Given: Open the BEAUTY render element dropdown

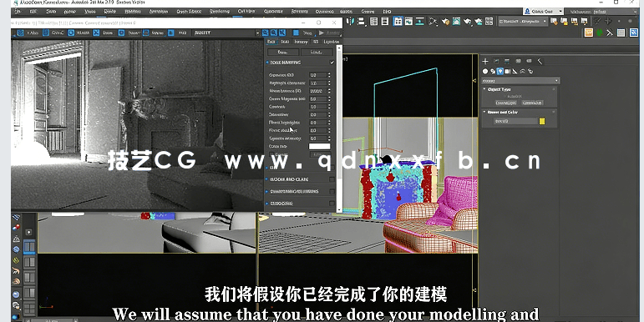Looking at the screenshot, I should click(225, 33).
